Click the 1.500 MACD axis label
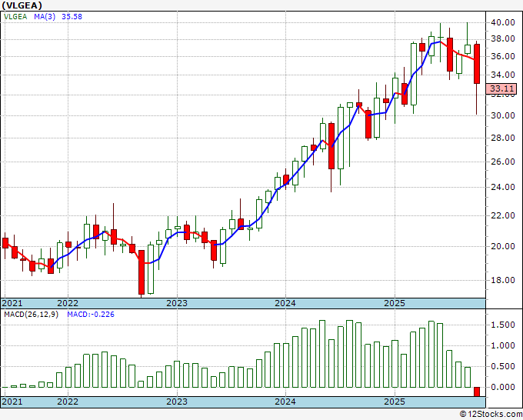The width and height of the screenshot is (523, 420). [x=502, y=325]
